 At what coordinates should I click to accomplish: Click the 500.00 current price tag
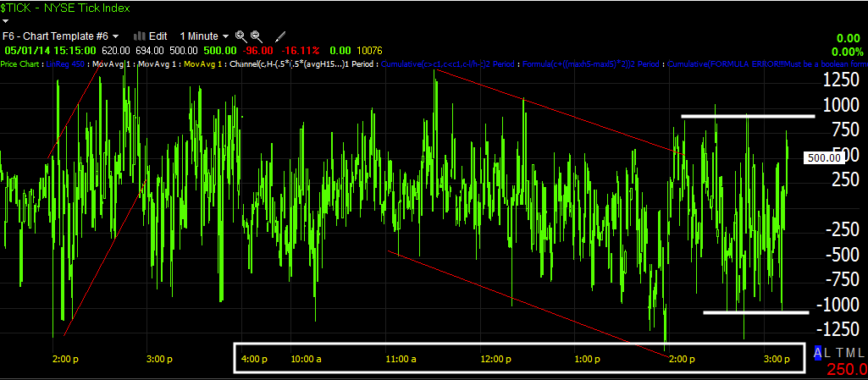825,157
